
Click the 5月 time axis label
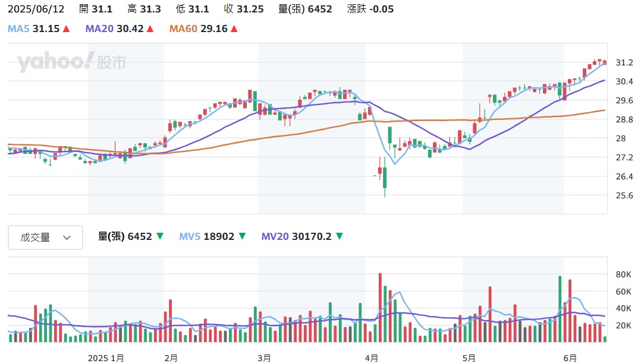(469, 358)
